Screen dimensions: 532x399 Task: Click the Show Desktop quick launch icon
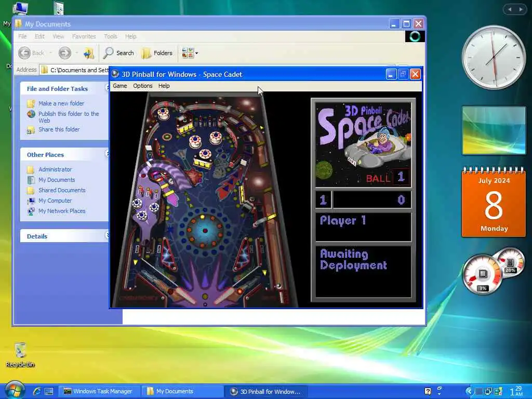coord(49,391)
